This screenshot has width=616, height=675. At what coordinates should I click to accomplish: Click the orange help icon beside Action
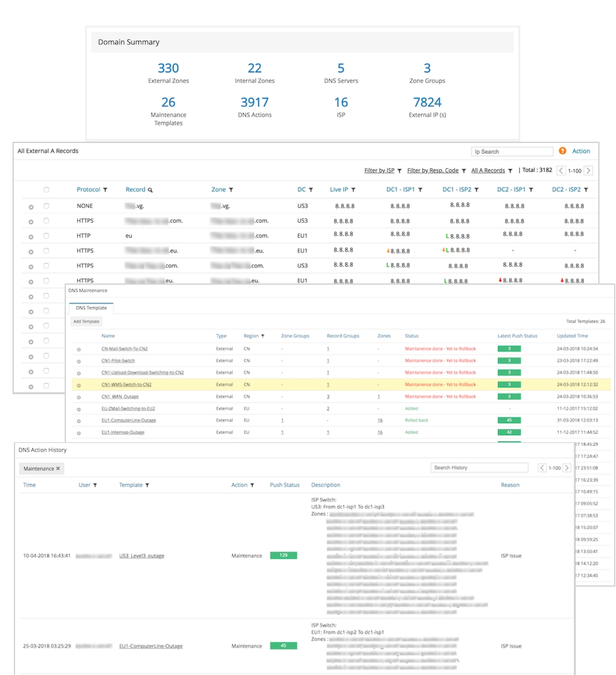click(563, 151)
